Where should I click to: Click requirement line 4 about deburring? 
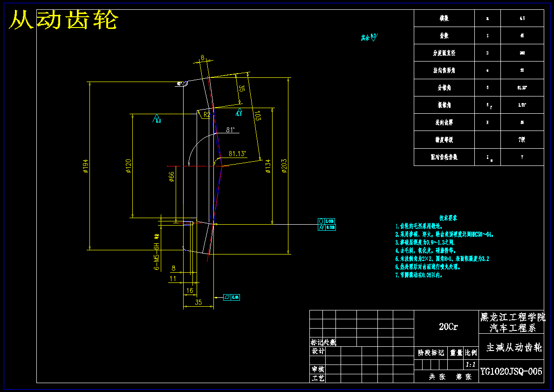[425, 251]
